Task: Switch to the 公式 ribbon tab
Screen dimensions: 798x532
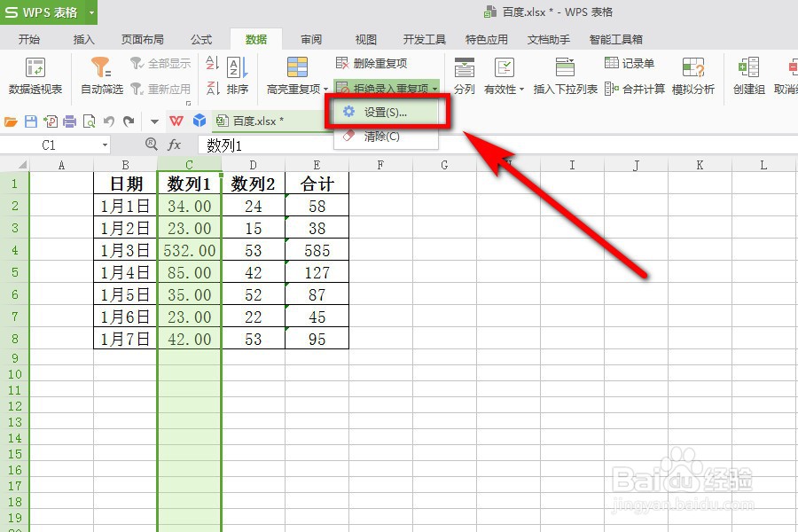Action: coord(200,39)
